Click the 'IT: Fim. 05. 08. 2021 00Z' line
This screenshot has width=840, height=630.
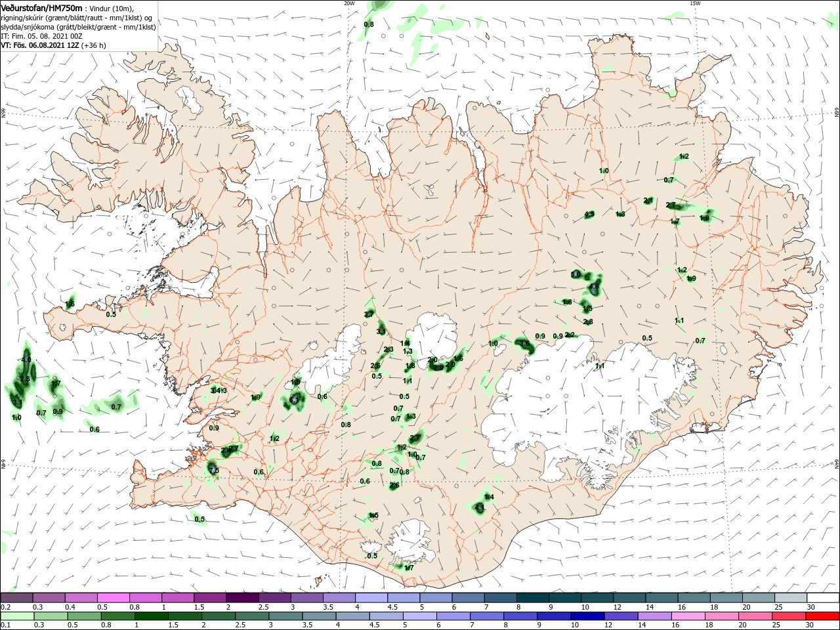pyautogui.click(x=41, y=36)
